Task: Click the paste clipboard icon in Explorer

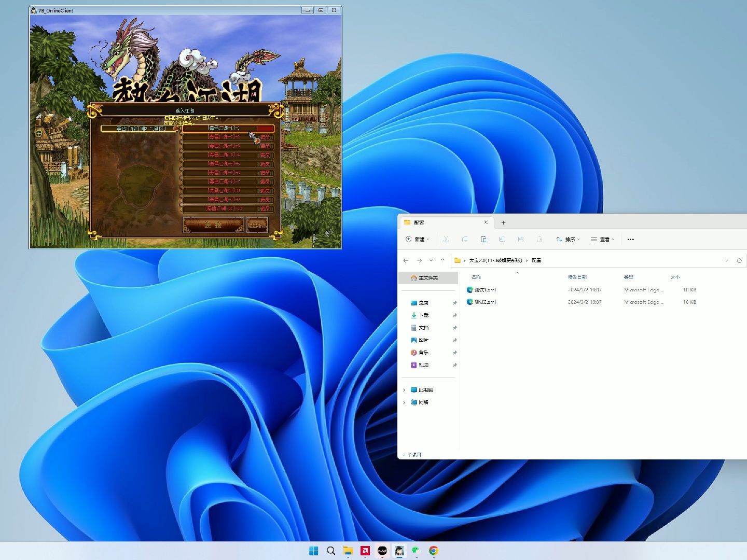Action: 483,239
